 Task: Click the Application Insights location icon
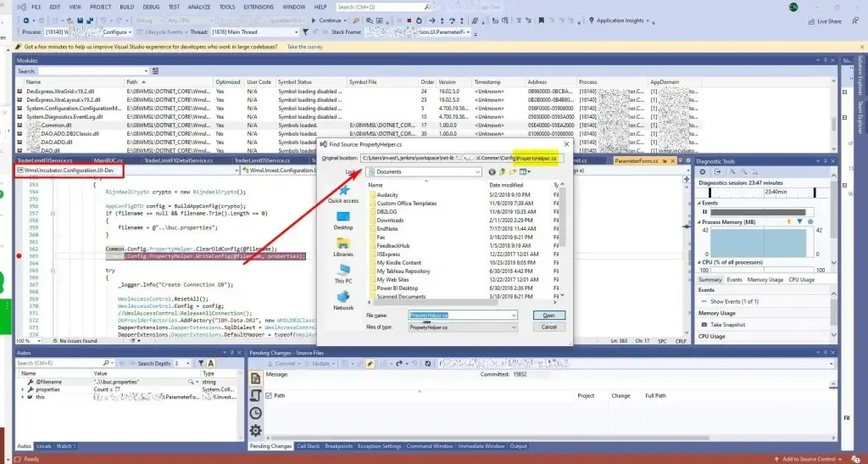pos(591,20)
